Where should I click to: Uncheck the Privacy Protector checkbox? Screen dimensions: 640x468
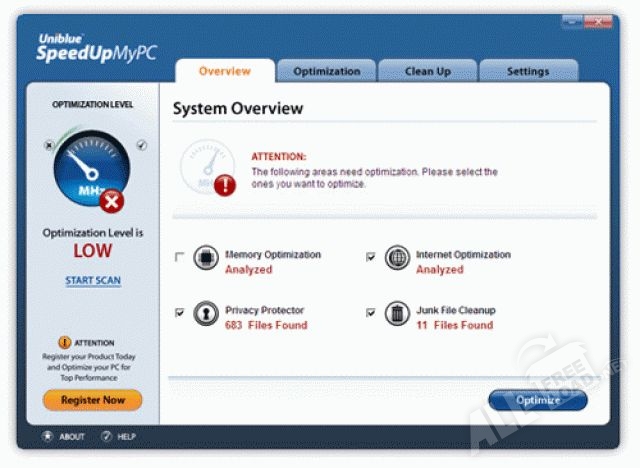pos(180,313)
